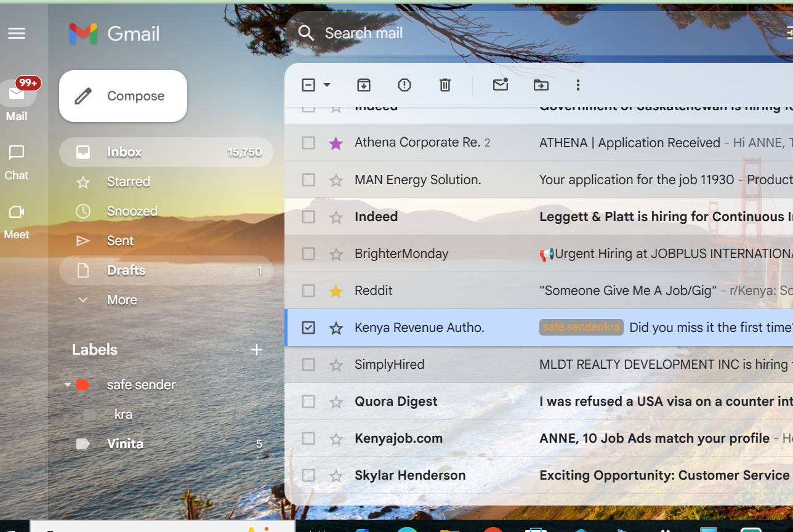
Task: Report selected email as spam
Action: click(x=405, y=85)
